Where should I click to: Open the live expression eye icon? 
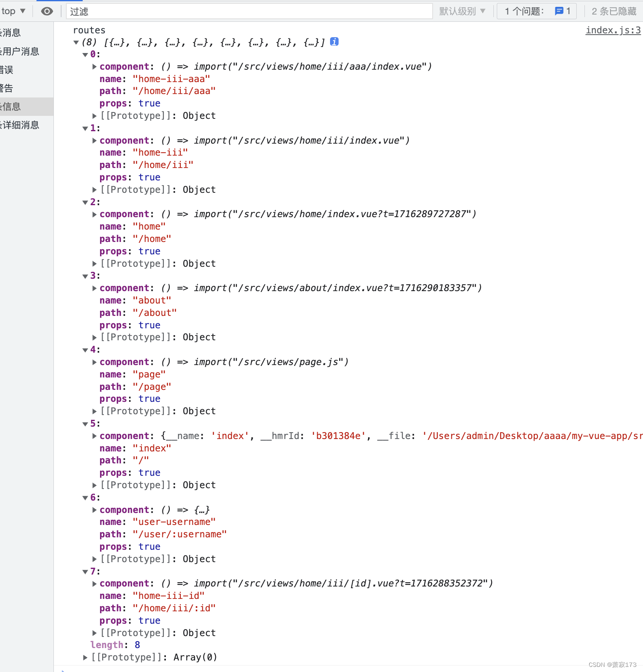point(47,11)
